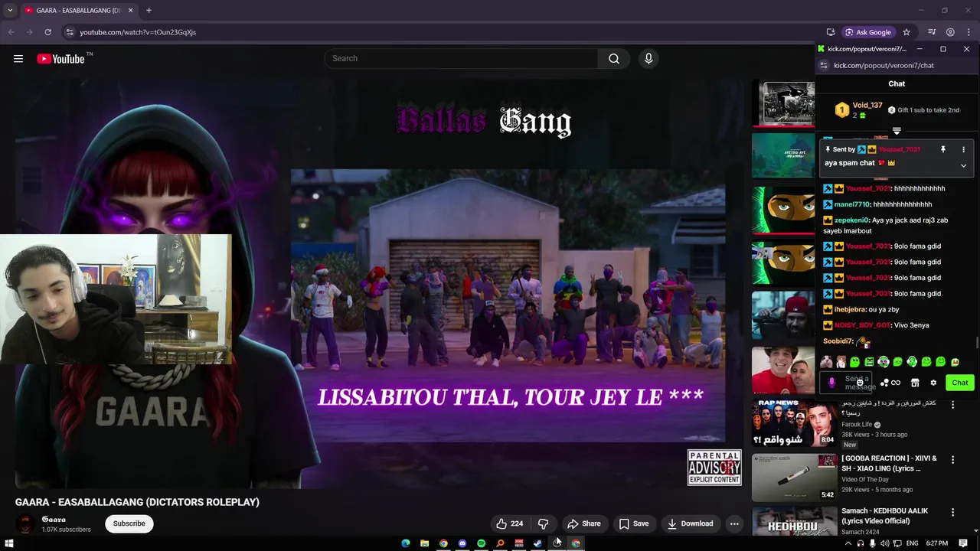980x551 pixels.
Task: Save the video to a playlist
Action: [x=633, y=523]
